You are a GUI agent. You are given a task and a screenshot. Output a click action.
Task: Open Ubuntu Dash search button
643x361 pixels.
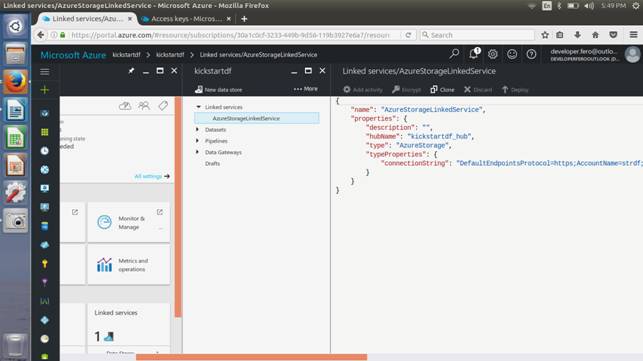[x=15, y=26]
